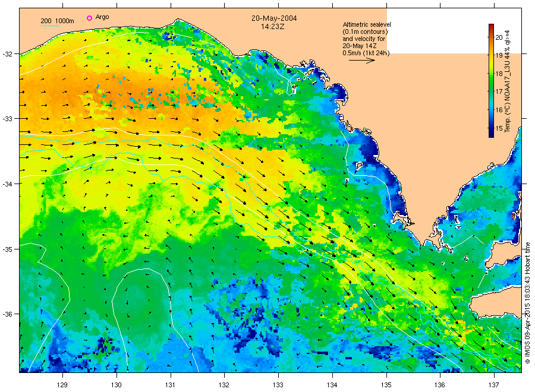The width and height of the screenshot is (535, 392).
Task: Click the '133' longitude axis label
Action: [278, 385]
